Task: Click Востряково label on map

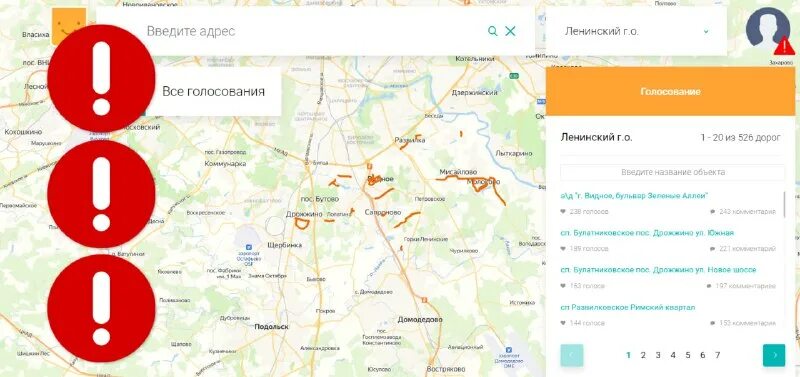Action: pyautogui.click(x=446, y=369)
